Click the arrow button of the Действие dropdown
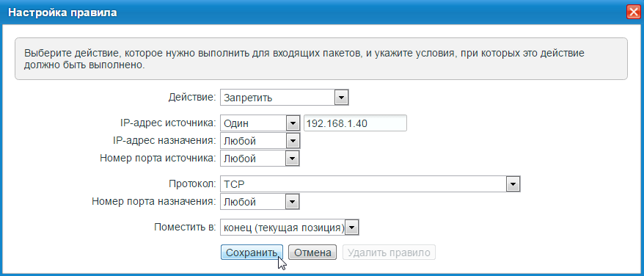644x276 pixels. coord(342,98)
